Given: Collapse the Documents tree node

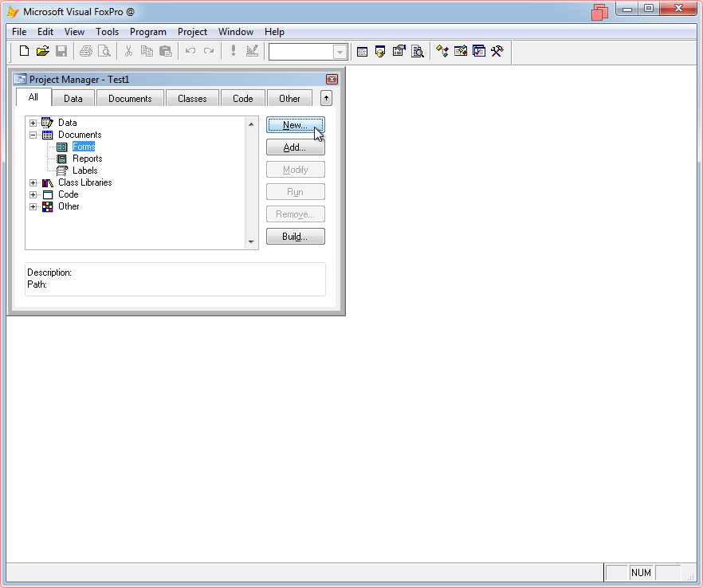Looking at the screenshot, I should 33,135.
